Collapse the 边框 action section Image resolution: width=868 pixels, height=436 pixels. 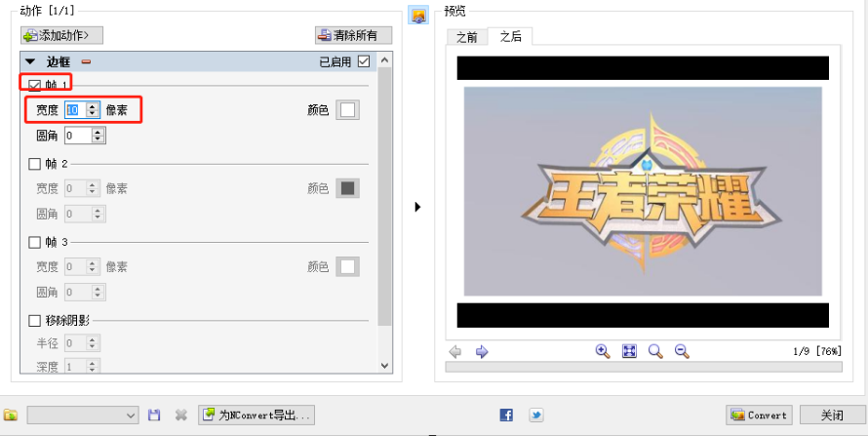pyautogui.click(x=30, y=62)
